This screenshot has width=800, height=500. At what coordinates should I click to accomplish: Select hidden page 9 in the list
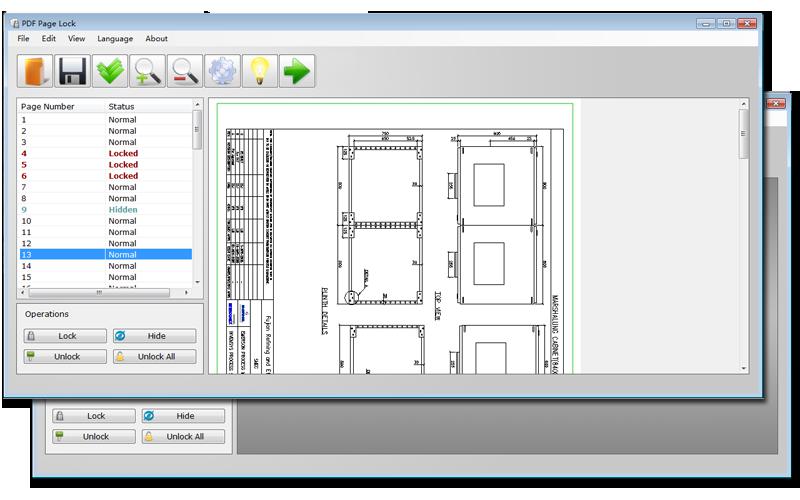106,210
